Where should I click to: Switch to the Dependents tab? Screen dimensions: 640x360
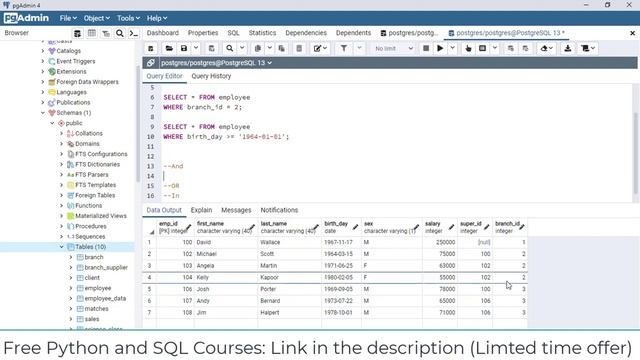click(x=353, y=33)
